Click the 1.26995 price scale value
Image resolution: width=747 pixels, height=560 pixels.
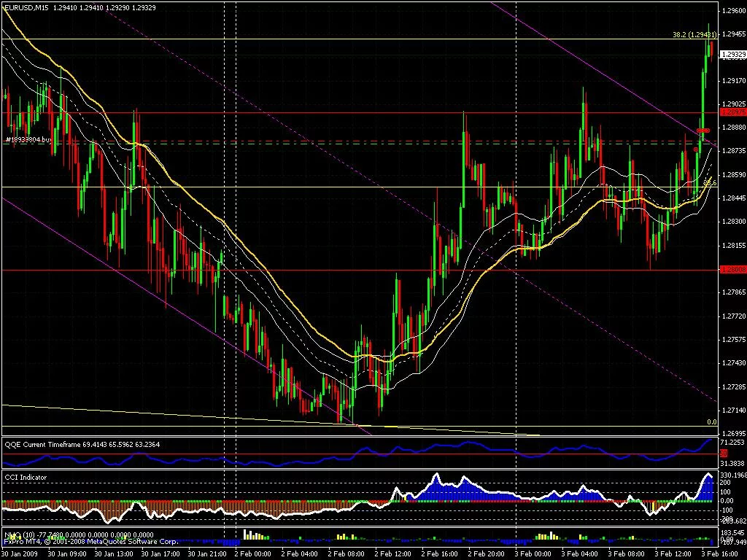[x=734, y=433]
